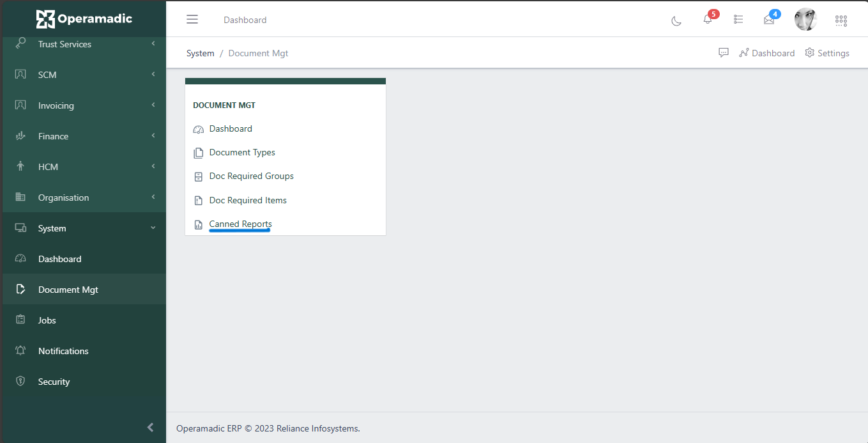868x443 pixels.
Task: Click the Trust Services key icon
Action: [20, 43]
